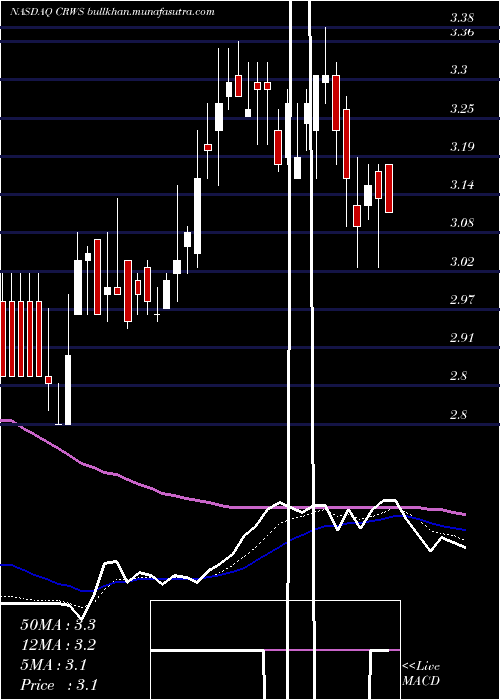This screenshot has height=700, width=500.
Task: Click the 3.08 price axis label
Action: (x=462, y=223)
